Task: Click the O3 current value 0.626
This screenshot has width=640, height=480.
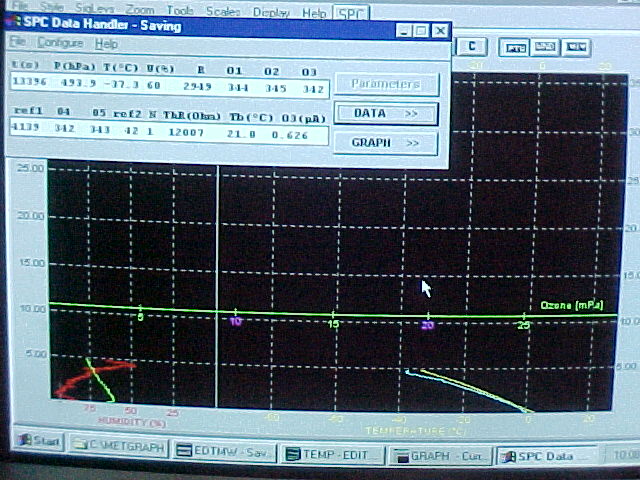Action: pyautogui.click(x=289, y=135)
